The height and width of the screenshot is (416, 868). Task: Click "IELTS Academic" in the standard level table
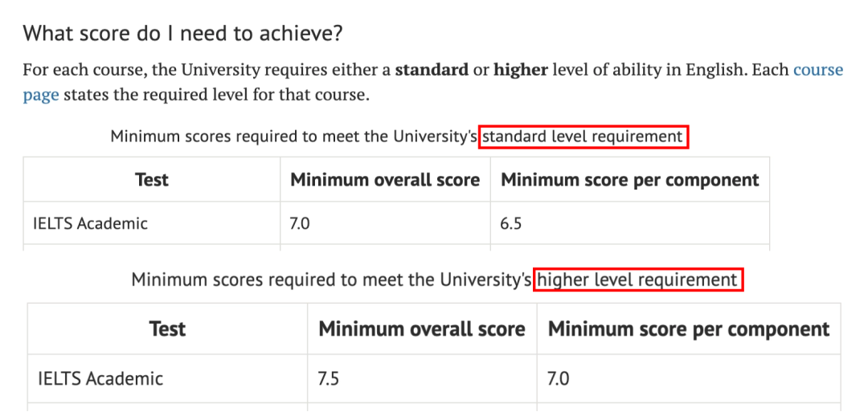pyautogui.click(x=90, y=223)
